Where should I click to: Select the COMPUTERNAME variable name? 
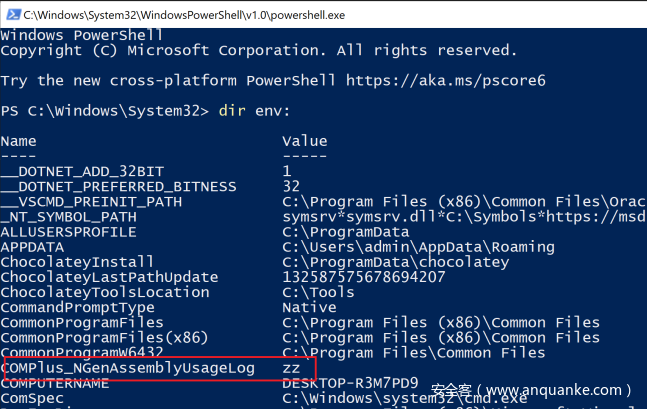point(59,383)
